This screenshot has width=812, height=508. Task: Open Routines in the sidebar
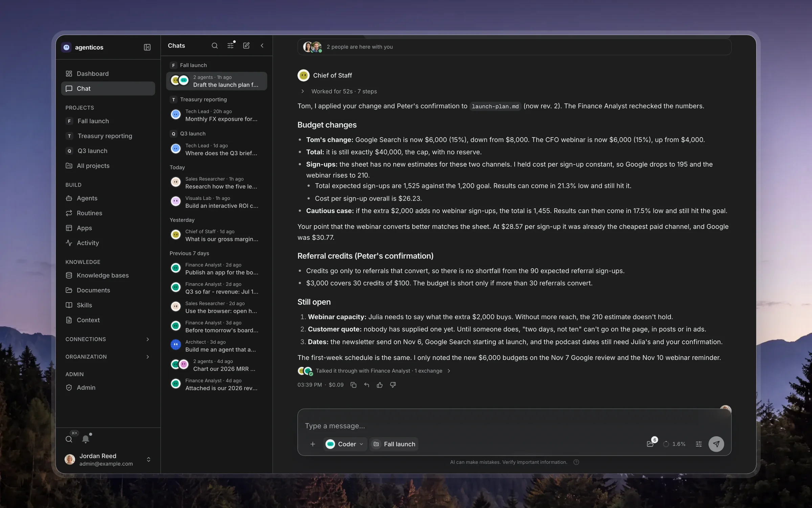point(108,213)
